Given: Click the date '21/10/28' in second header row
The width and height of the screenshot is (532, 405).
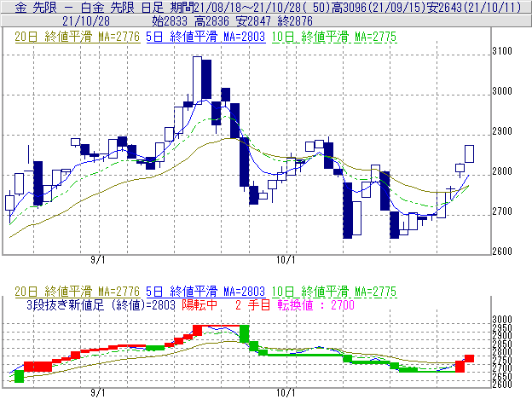Looking at the screenshot, I should tap(86, 21).
